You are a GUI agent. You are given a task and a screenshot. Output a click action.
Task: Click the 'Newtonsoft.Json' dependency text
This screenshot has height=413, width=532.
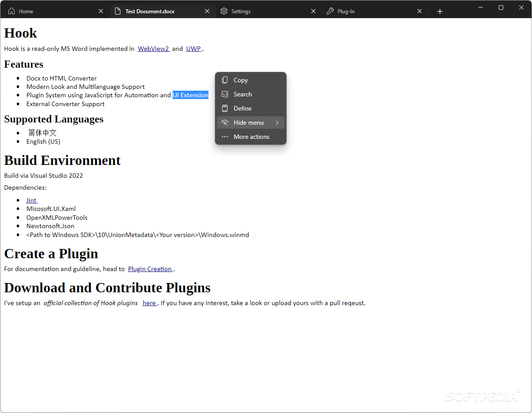click(x=50, y=226)
